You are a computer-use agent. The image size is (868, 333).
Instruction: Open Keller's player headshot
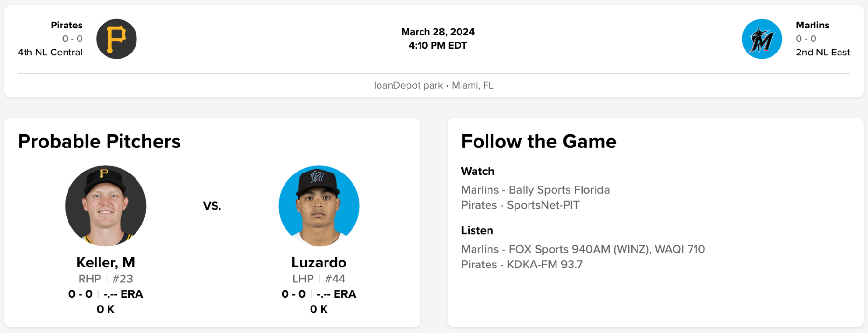(x=106, y=206)
